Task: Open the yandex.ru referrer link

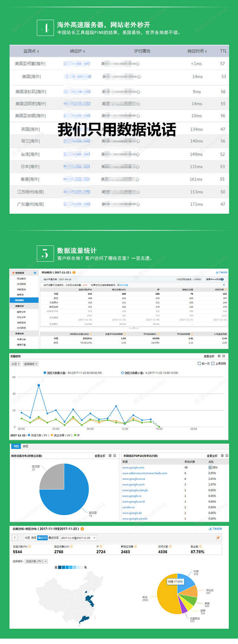Action: [x=129, y=507]
